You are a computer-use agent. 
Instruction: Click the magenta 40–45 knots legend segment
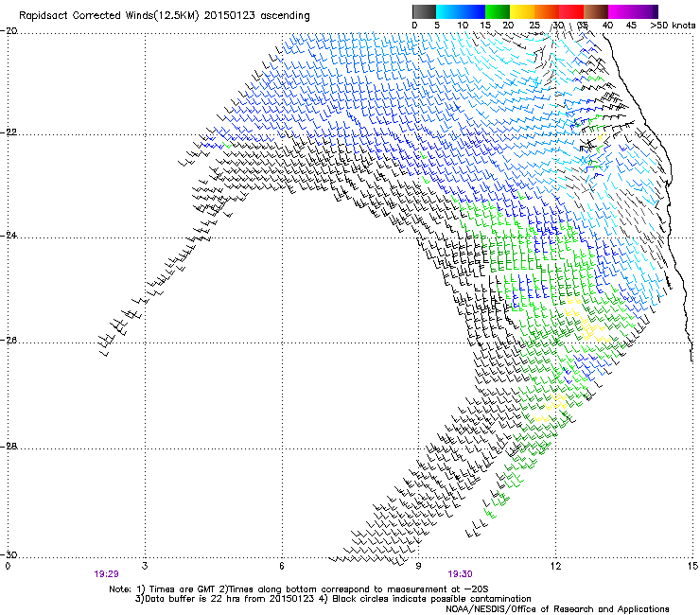tap(621, 11)
